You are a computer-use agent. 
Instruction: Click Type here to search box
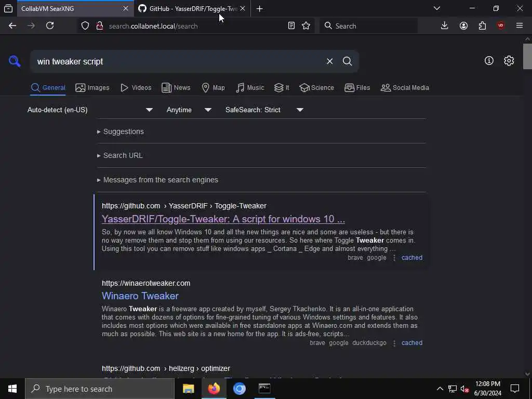click(x=100, y=389)
